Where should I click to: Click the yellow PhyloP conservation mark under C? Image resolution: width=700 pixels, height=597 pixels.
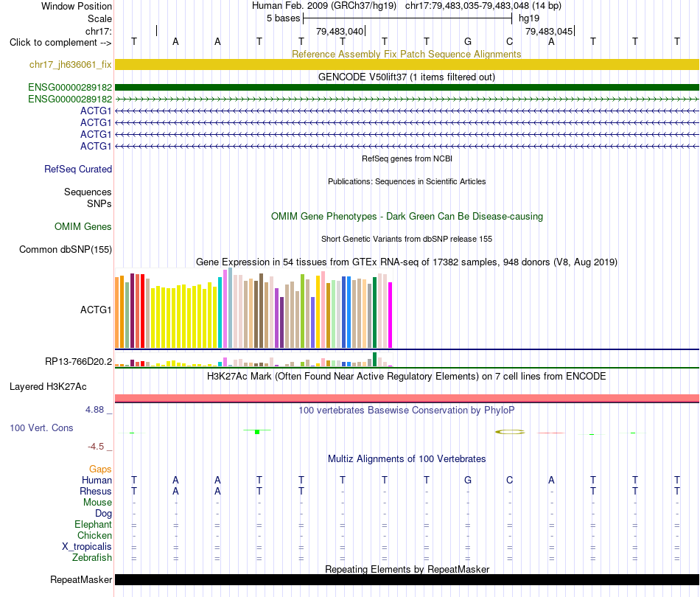(510, 432)
